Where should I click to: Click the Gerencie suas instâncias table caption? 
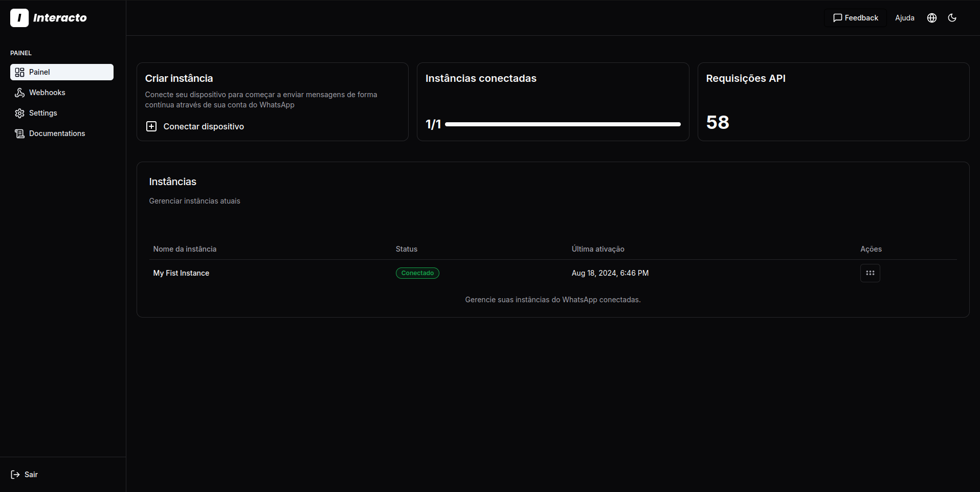click(553, 300)
